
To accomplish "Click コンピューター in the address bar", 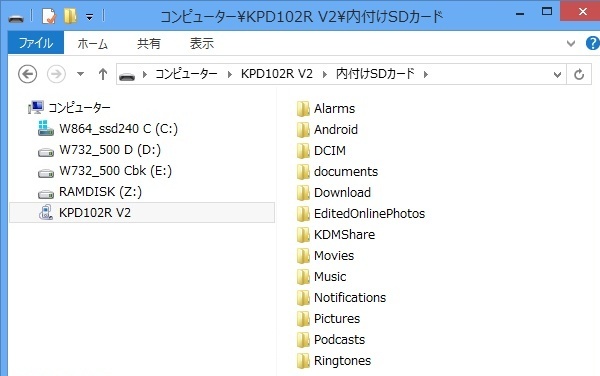I will [x=186, y=74].
